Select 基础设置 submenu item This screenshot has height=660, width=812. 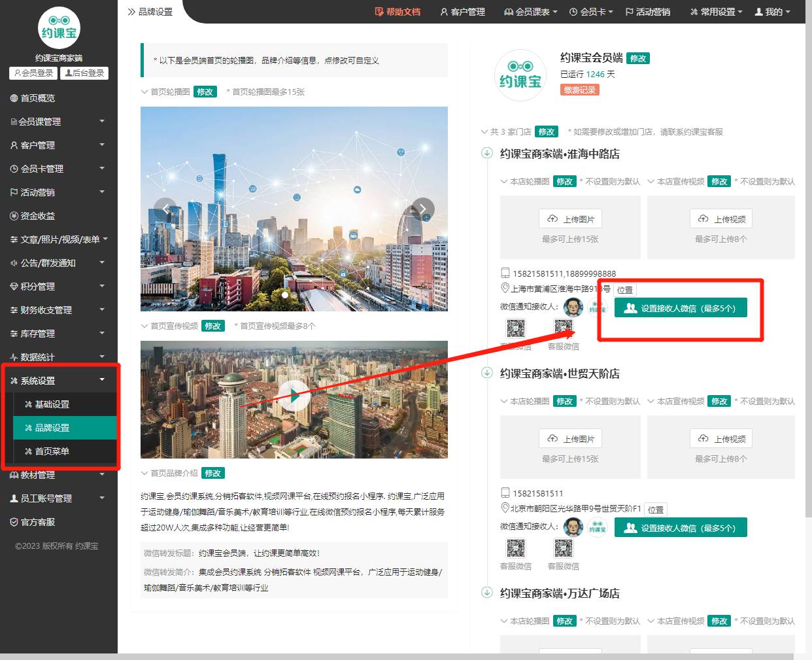click(x=65, y=404)
